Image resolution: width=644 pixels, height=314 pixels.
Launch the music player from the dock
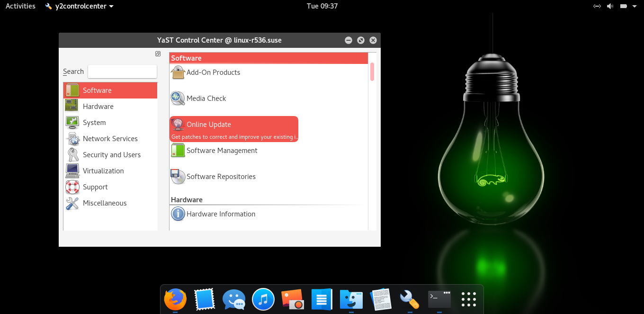(263, 299)
